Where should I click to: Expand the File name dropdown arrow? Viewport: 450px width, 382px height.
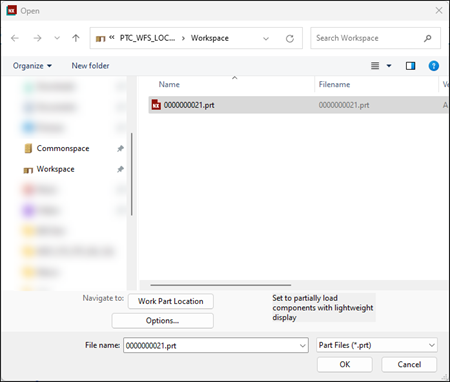pos(303,346)
